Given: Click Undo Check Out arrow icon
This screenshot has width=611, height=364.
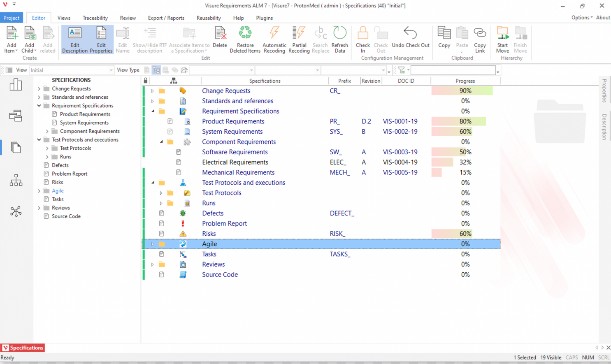Looking at the screenshot, I should (410, 33).
